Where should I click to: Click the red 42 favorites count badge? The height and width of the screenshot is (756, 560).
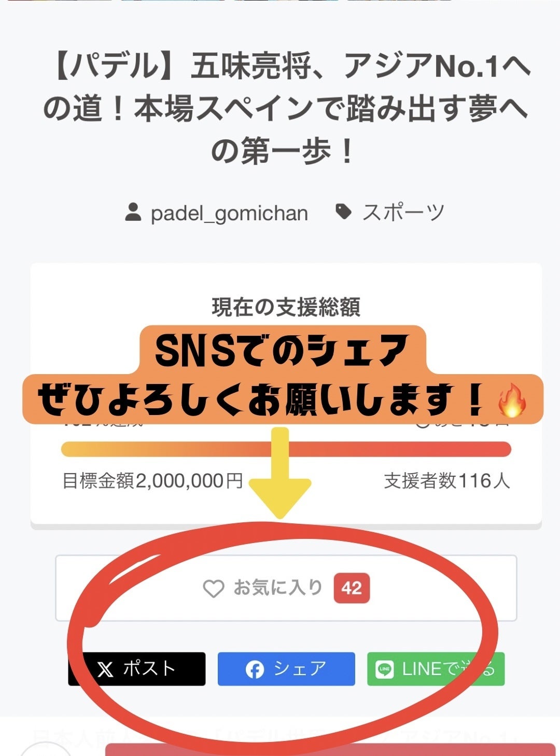point(352,588)
